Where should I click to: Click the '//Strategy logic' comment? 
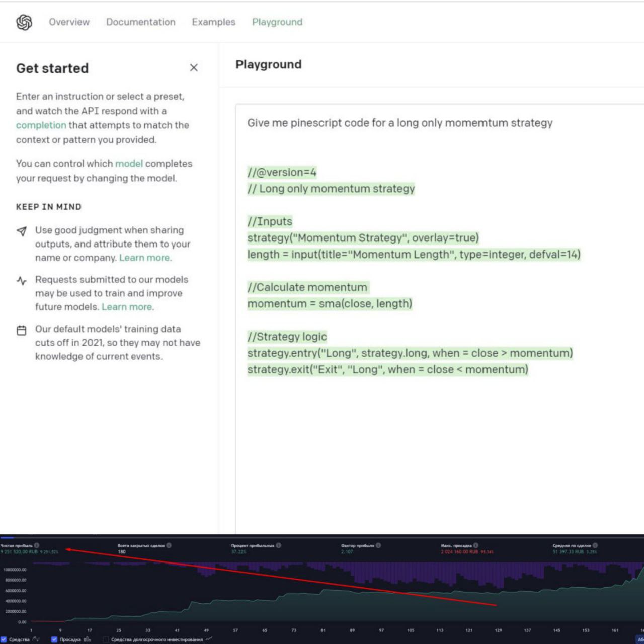(x=287, y=337)
